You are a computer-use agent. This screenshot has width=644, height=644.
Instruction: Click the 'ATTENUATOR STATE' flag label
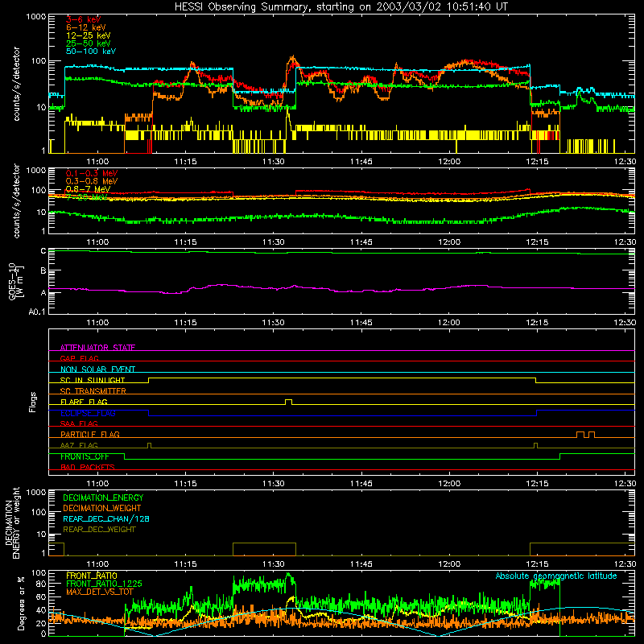[x=97, y=348]
